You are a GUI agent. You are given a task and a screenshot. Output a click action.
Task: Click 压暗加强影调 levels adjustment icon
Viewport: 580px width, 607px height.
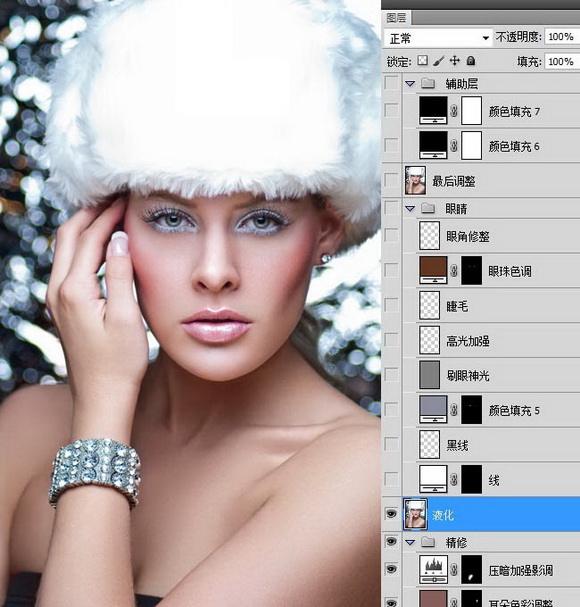tap(433, 569)
